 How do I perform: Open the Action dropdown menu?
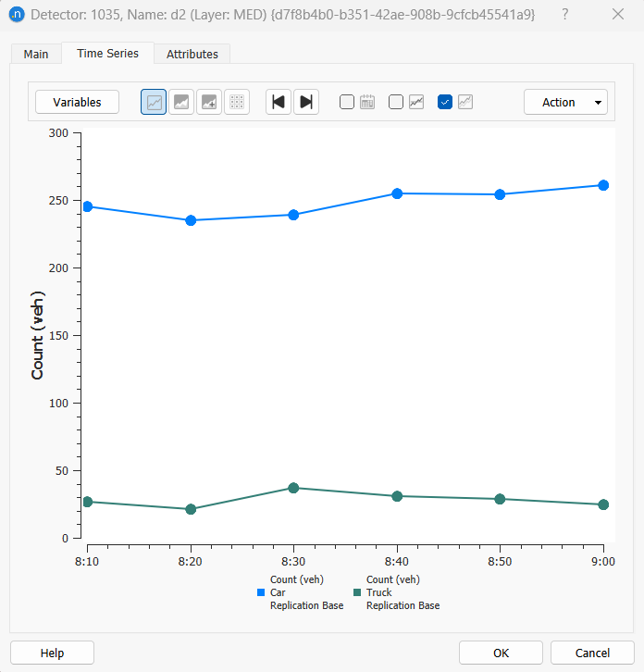565,103
